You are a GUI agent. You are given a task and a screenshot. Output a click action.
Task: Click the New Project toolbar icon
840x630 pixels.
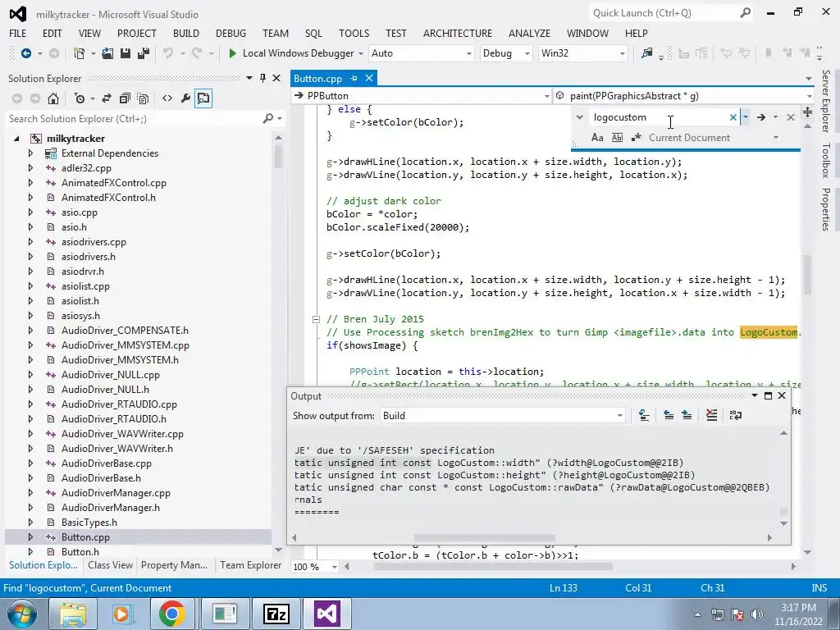[80, 53]
